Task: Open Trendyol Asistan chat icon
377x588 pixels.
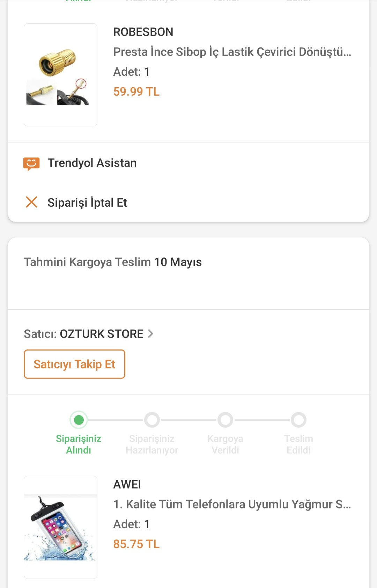Action: 31,163
